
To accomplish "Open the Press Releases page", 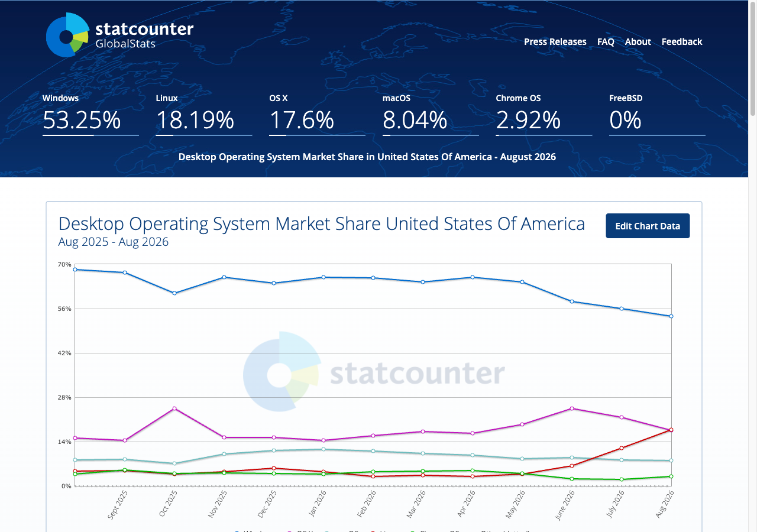I will (x=555, y=41).
